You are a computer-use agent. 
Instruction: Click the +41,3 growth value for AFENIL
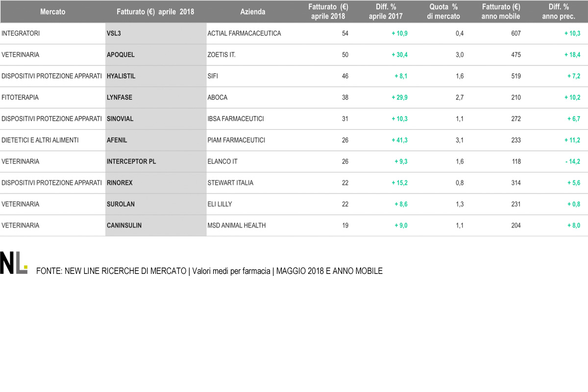pyautogui.click(x=399, y=140)
